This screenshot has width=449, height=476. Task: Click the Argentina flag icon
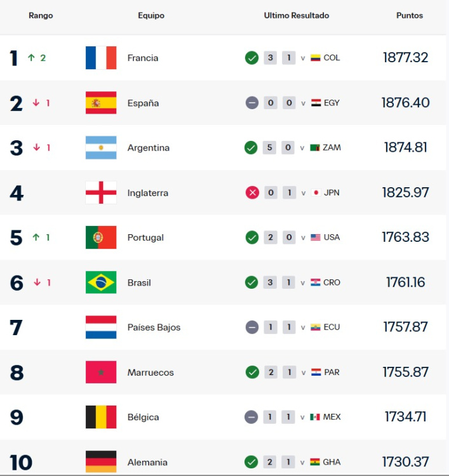pos(101,148)
